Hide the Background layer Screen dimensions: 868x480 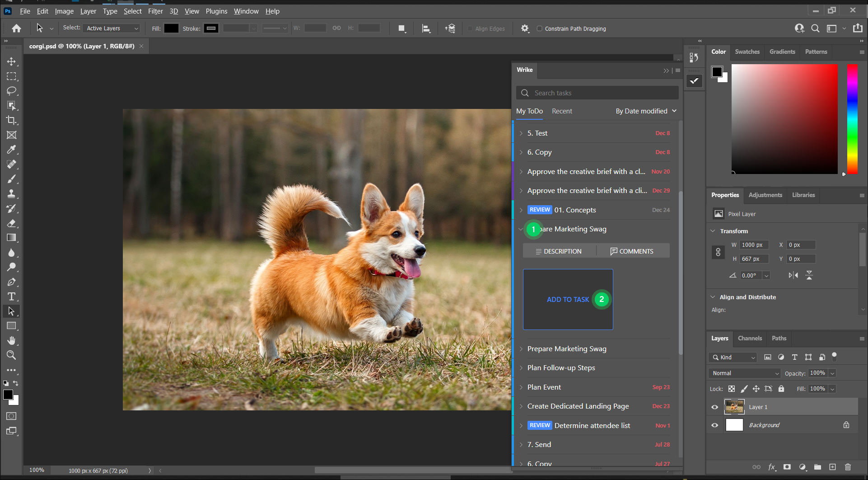click(x=715, y=425)
